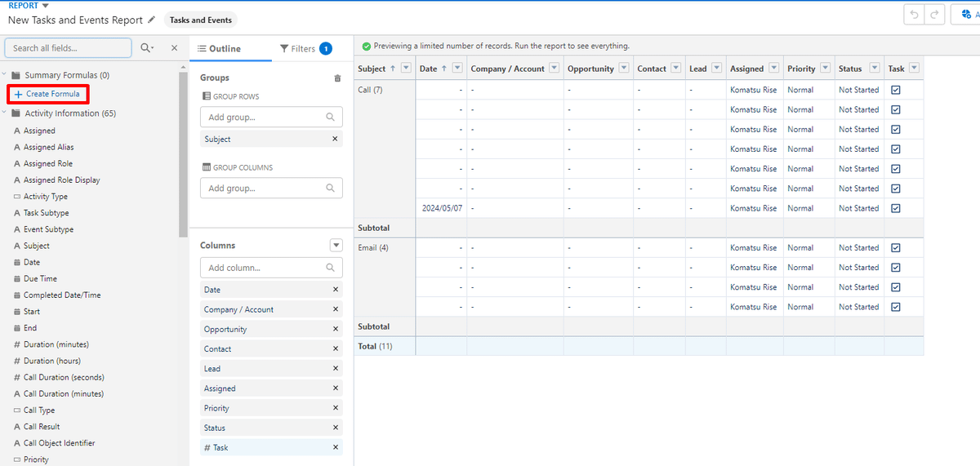Remove Lead column with its X
Screen dimensions: 980x466
pos(335,369)
